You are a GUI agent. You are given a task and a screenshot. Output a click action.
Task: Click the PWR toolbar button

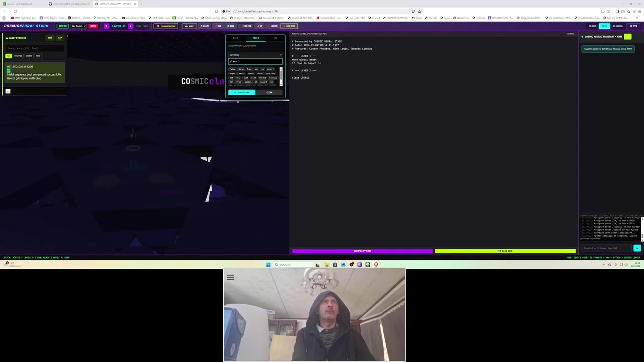231,26
